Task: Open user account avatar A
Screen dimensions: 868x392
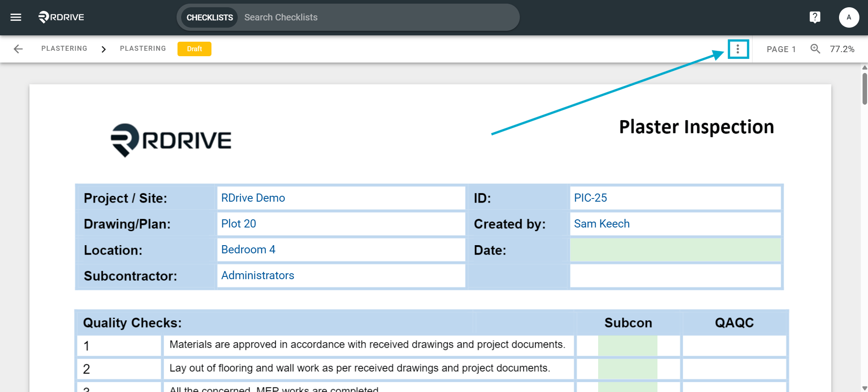Action: [849, 17]
